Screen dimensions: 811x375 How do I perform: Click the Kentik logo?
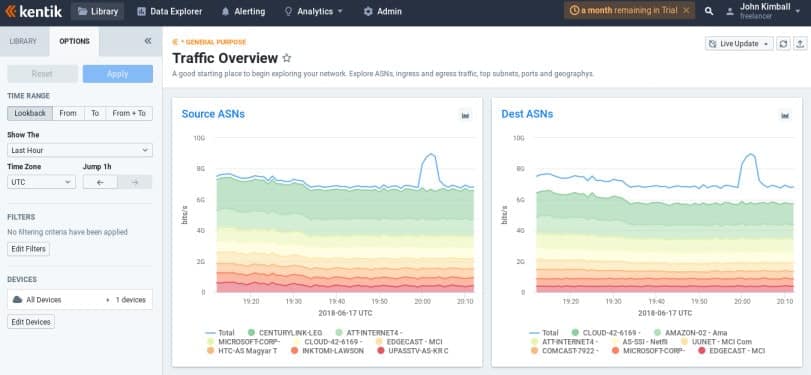click(33, 11)
